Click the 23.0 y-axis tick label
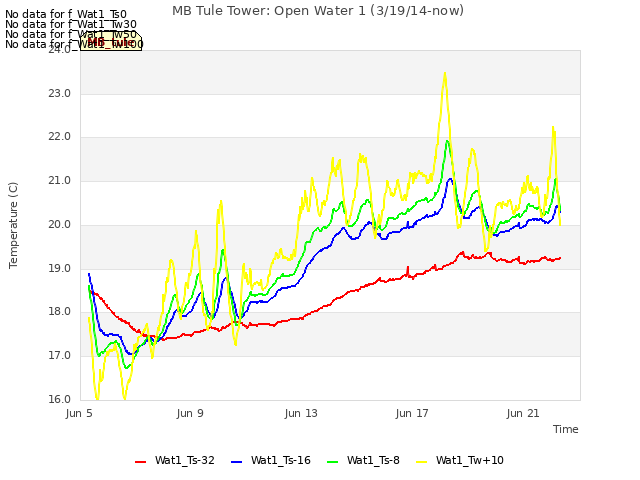Viewport: 640px width, 480px height. click(60, 93)
